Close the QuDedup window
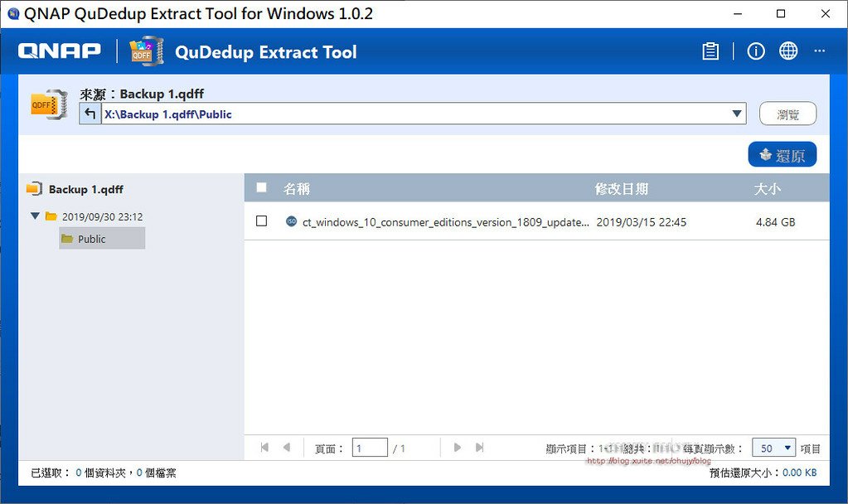 click(x=826, y=13)
